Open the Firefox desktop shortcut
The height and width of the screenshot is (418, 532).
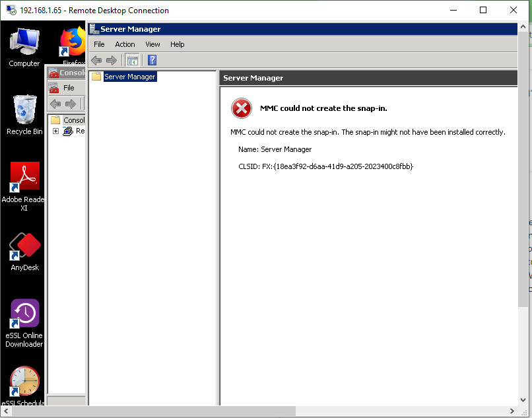click(73, 44)
